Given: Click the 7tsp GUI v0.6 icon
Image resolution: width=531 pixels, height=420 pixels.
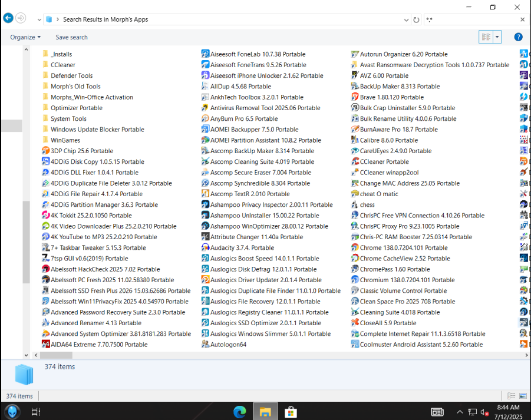Looking at the screenshot, I should pyautogui.click(x=45, y=259).
